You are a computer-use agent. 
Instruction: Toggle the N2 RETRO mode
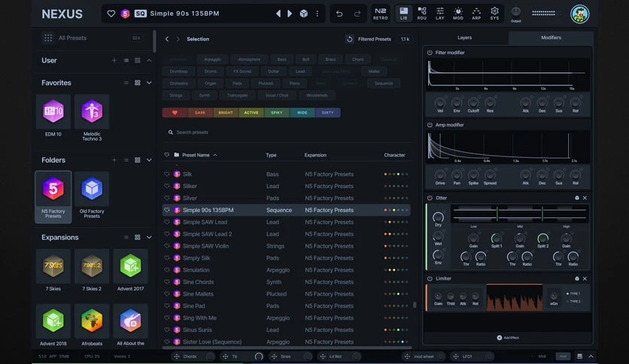pyautogui.click(x=380, y=14)
